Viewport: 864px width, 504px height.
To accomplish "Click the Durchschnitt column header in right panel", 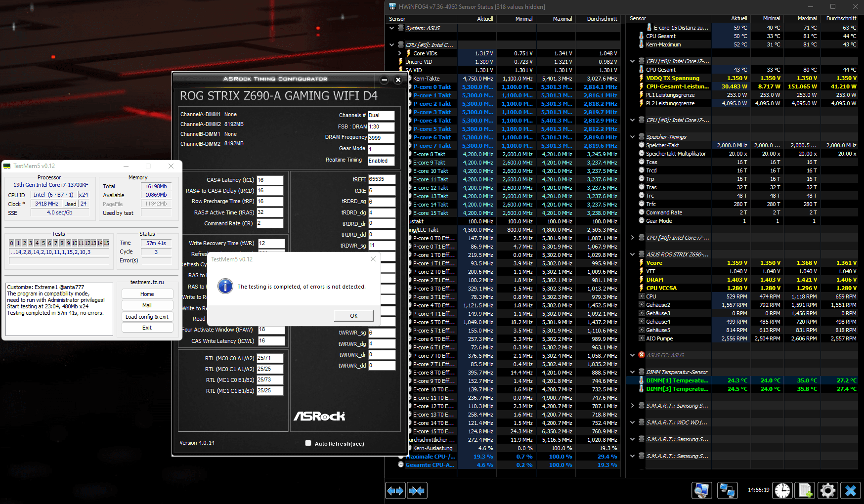I will coord(840,18).
